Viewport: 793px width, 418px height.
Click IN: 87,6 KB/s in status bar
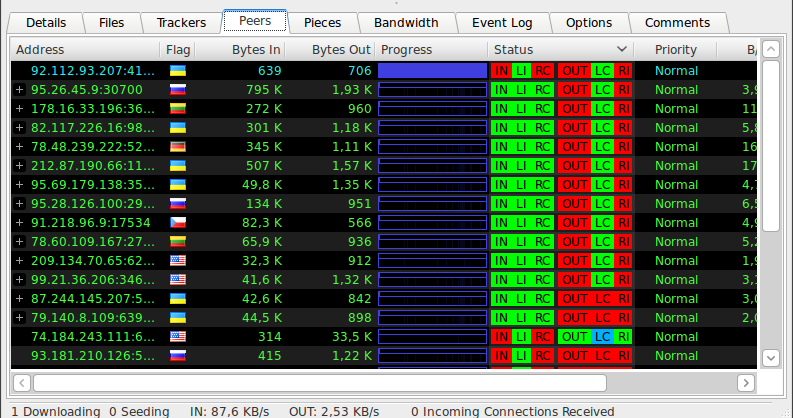[x=229, y=411]
